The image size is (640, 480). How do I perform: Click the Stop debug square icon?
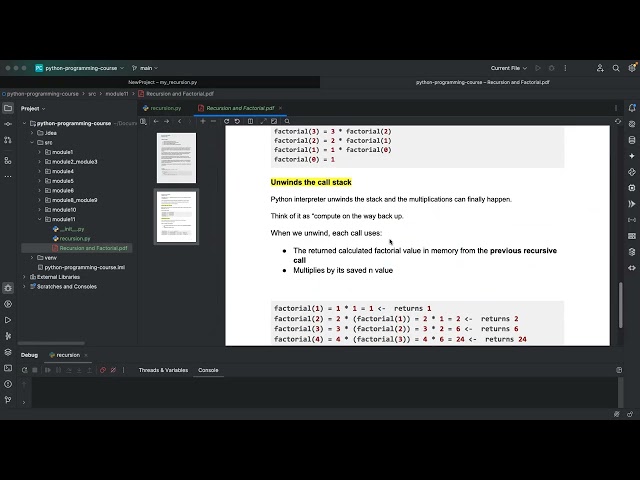click(35, 370)
